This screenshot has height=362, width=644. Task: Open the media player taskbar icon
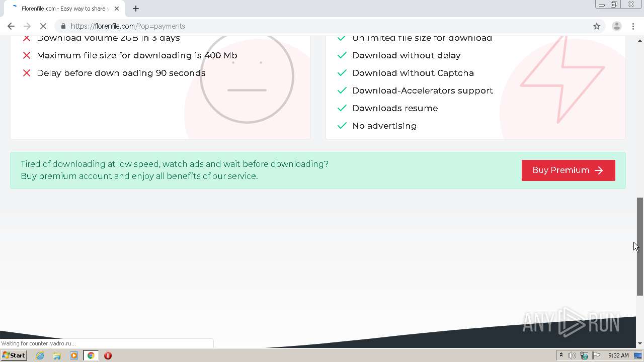tap(74, 355)
